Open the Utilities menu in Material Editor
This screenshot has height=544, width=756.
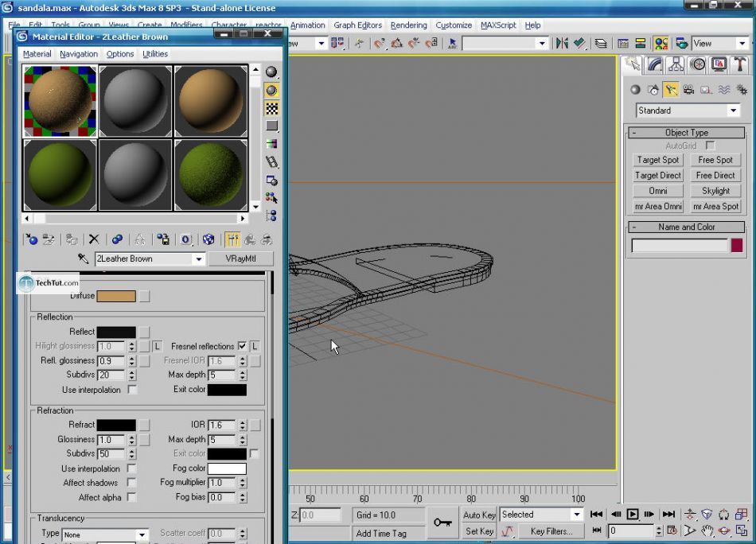(155, 54)
